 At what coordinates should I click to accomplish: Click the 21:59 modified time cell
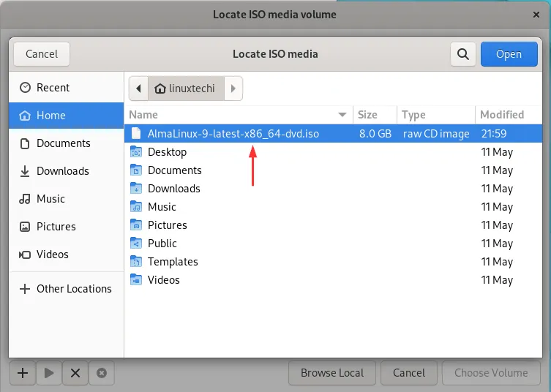pyautogui.click(x=494, y=134)
